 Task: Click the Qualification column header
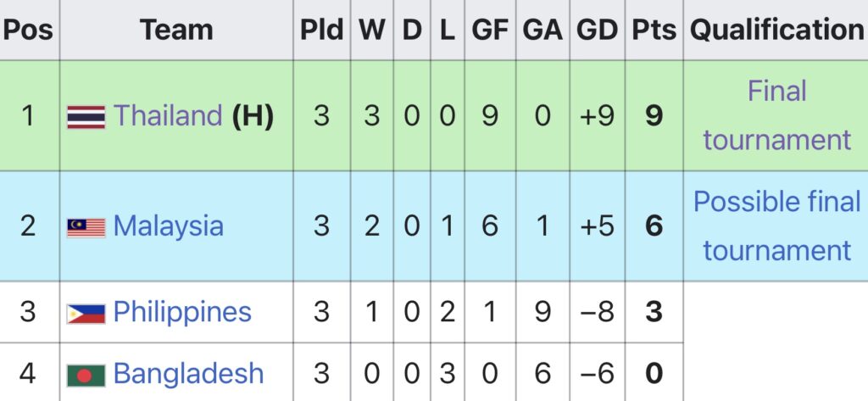pyautogui.click(x=776, y=30)
